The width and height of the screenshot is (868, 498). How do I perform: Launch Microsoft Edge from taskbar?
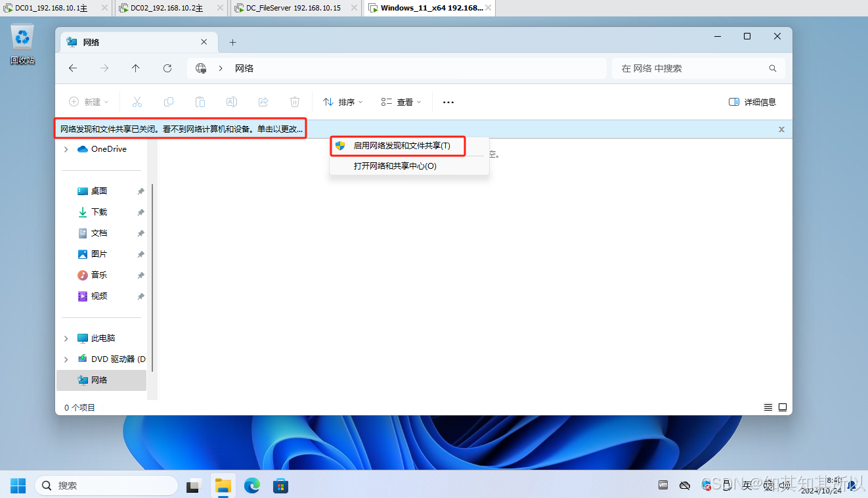(x=252, y=486)
